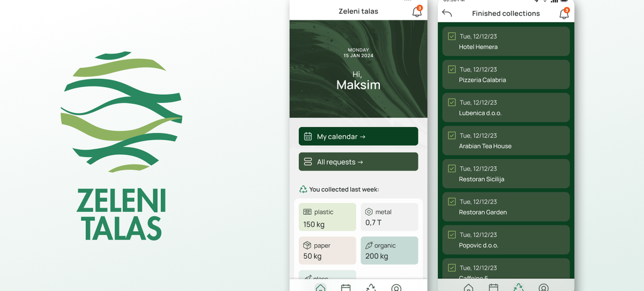
Task: Click the carrot icon in organic card
Action: tap(369, 245)
